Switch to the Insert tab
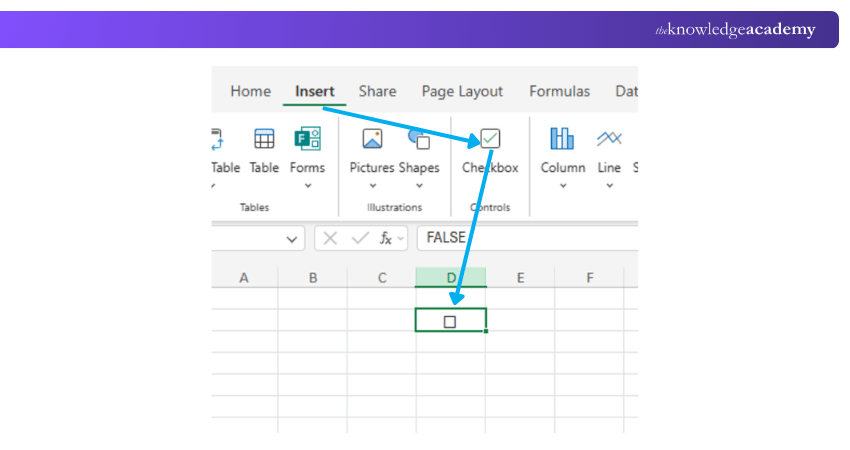The image size is (850, 450). (314, 91)
